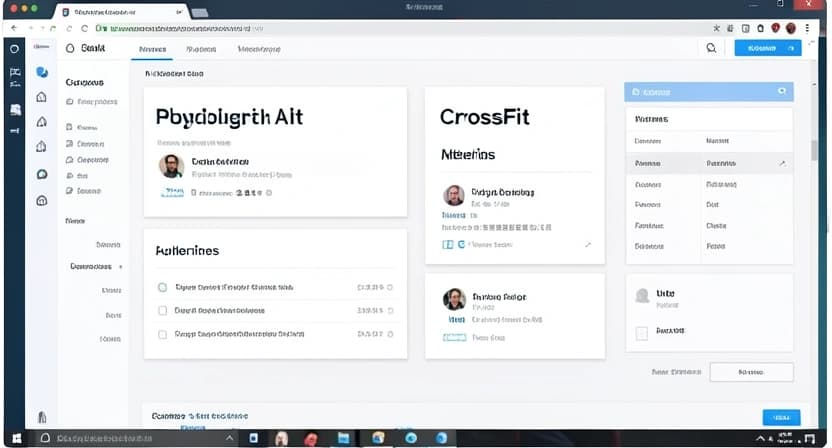Check the checkbox on third Auterines row

pyautogui.click(x=162, y=334)
